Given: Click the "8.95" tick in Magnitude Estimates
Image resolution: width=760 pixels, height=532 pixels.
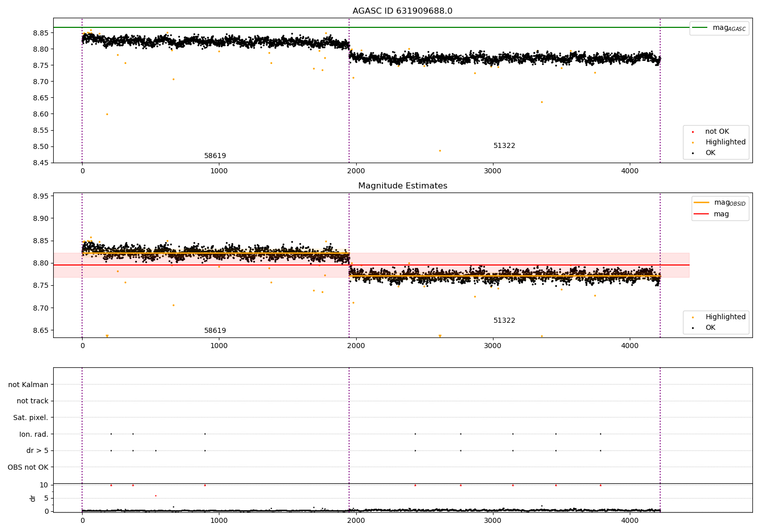Looking at the screenshot, I should pyautogui.click(x=41, y=197).
